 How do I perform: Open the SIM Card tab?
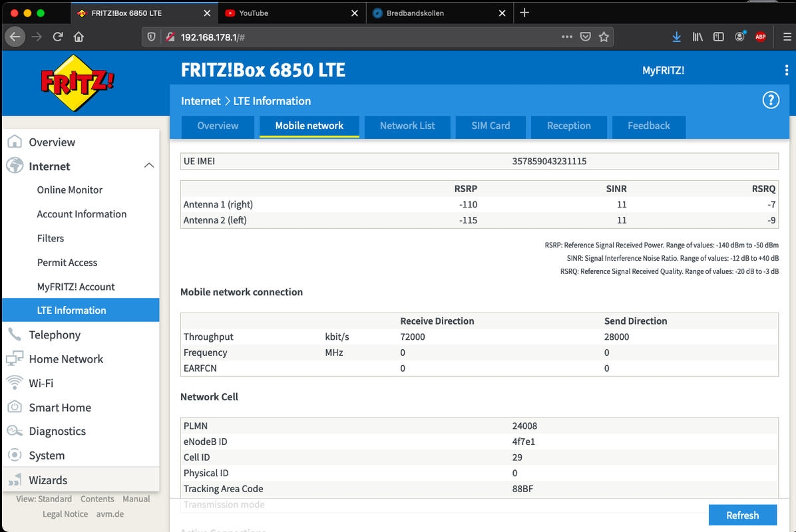(491, 126)
